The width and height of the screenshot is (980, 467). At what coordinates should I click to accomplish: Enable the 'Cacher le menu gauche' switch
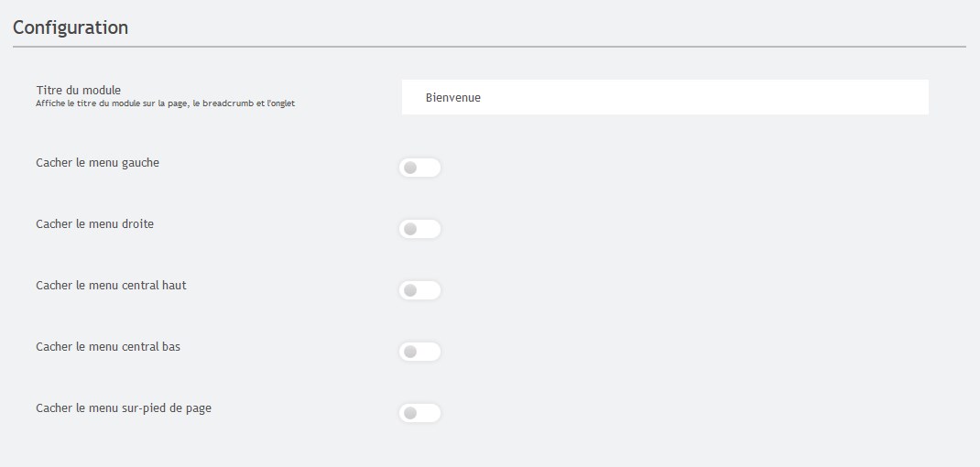[x=420, y=168]
